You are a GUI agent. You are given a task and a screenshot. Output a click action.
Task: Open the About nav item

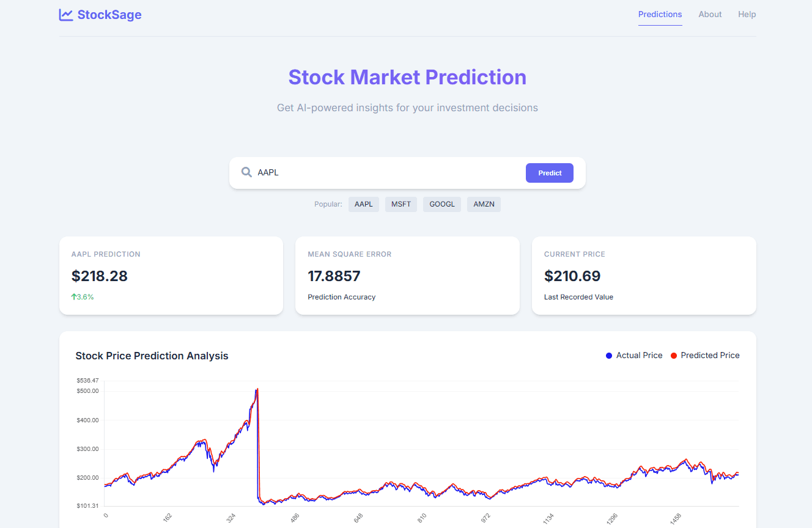[710, 14]
